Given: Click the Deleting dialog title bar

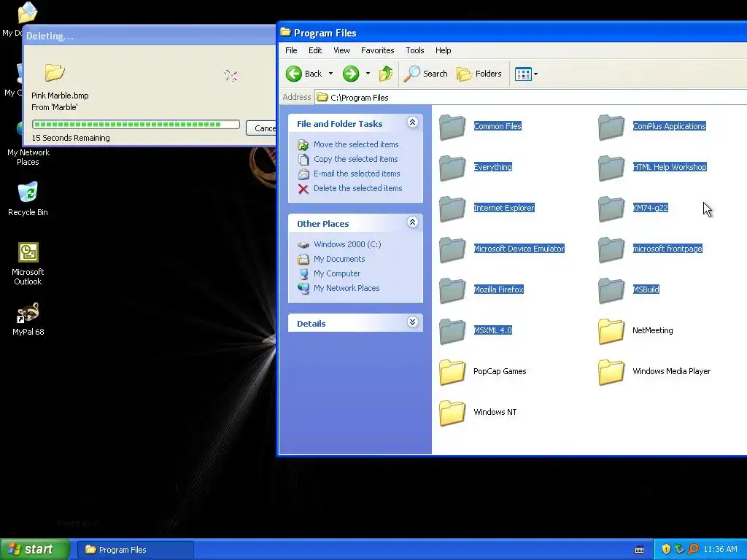Looking at the screenshot, I should [150, 36].
